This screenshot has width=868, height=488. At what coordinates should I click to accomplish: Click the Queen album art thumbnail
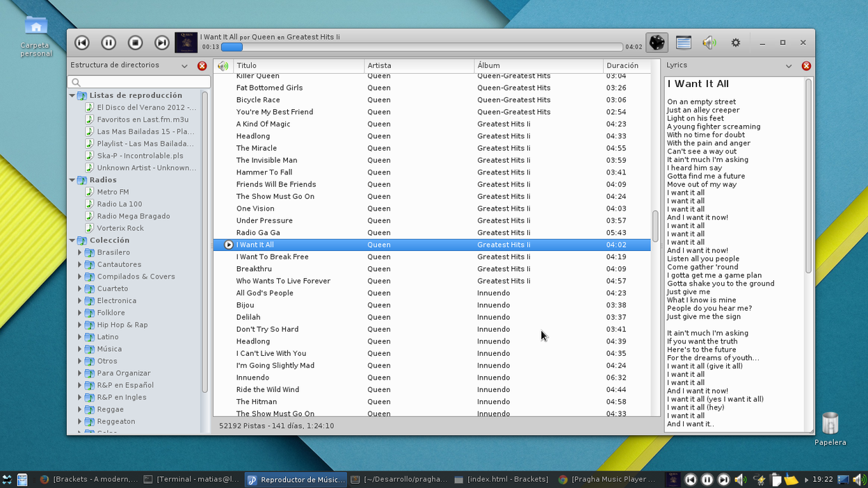pos(186,42)
